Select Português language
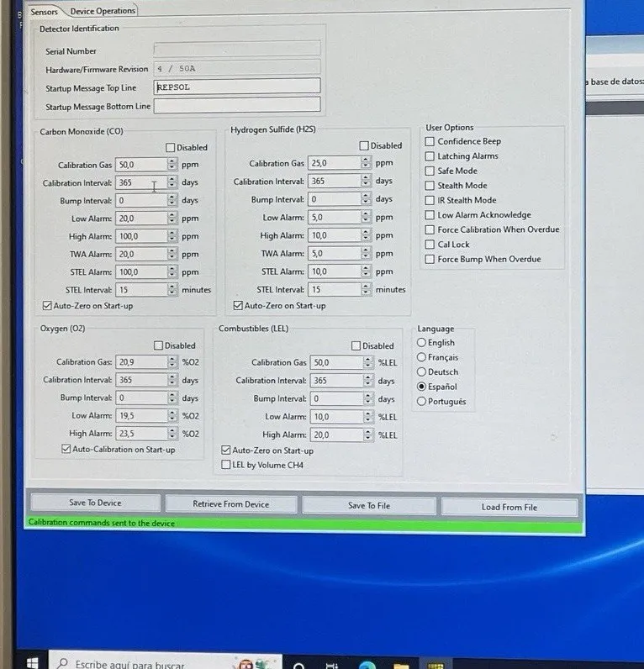 pyautogui.click(x=422, y=401)
